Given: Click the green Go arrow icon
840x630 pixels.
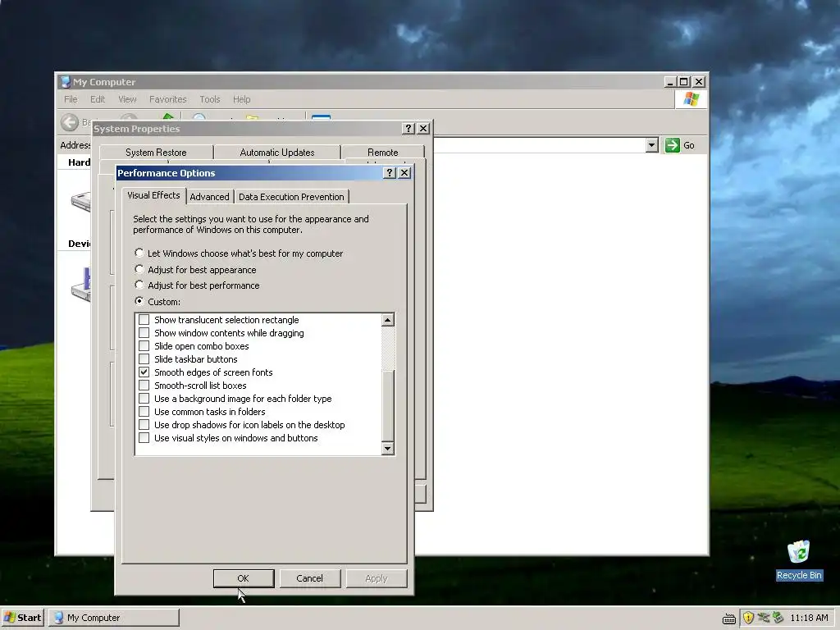Looking at the screenshot, I should (x=673, y=144).
